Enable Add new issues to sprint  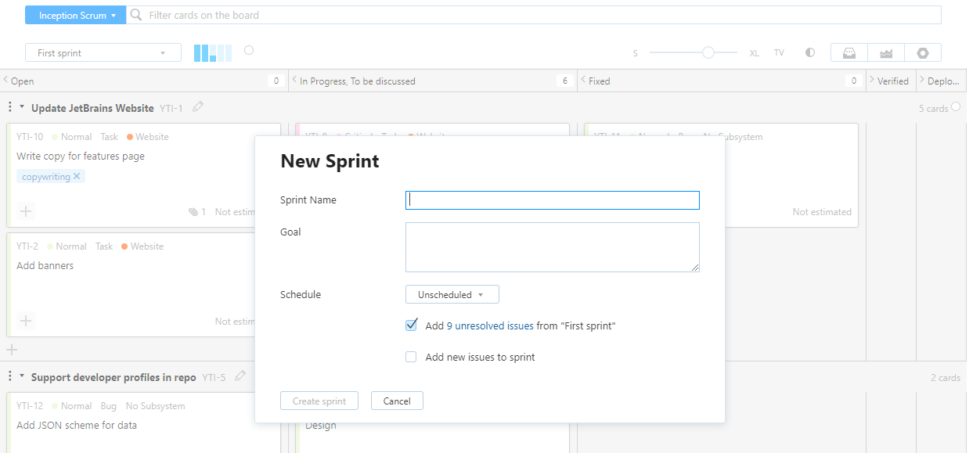pos(411,357)
